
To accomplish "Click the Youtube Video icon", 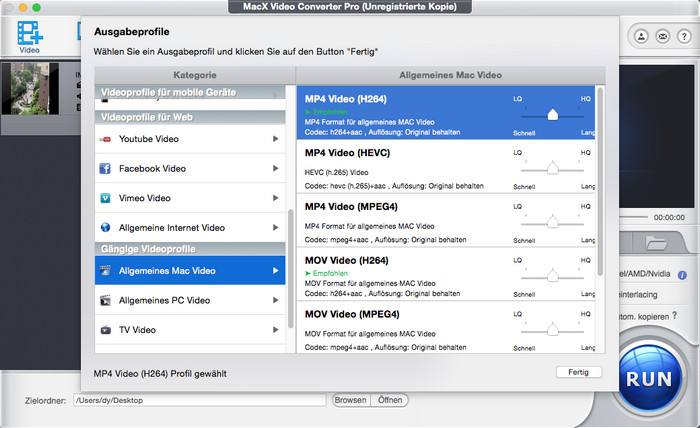I will tap(105, 139).
